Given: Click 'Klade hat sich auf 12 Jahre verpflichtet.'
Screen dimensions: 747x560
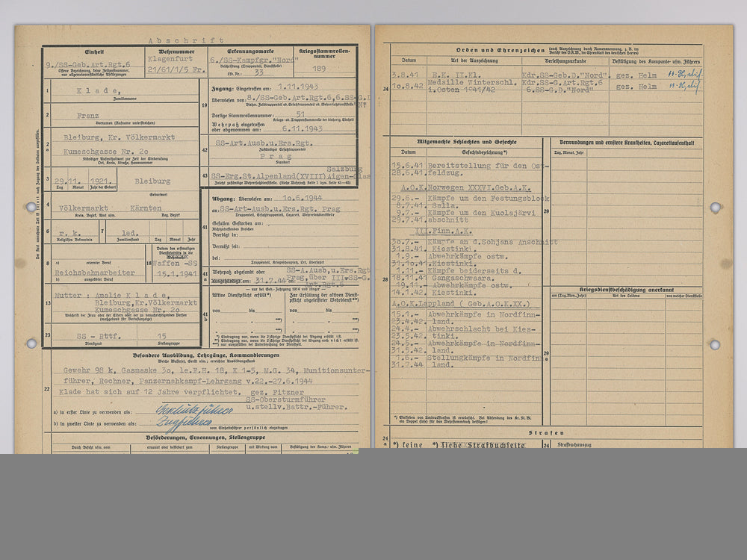Looking at the screenshot, I should (x=149, y=392).
